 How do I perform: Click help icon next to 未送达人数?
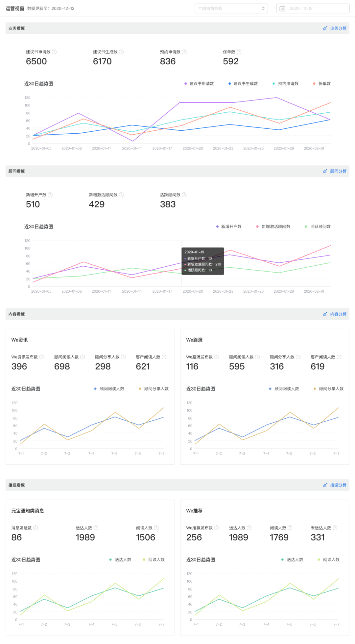coord(335,528)
